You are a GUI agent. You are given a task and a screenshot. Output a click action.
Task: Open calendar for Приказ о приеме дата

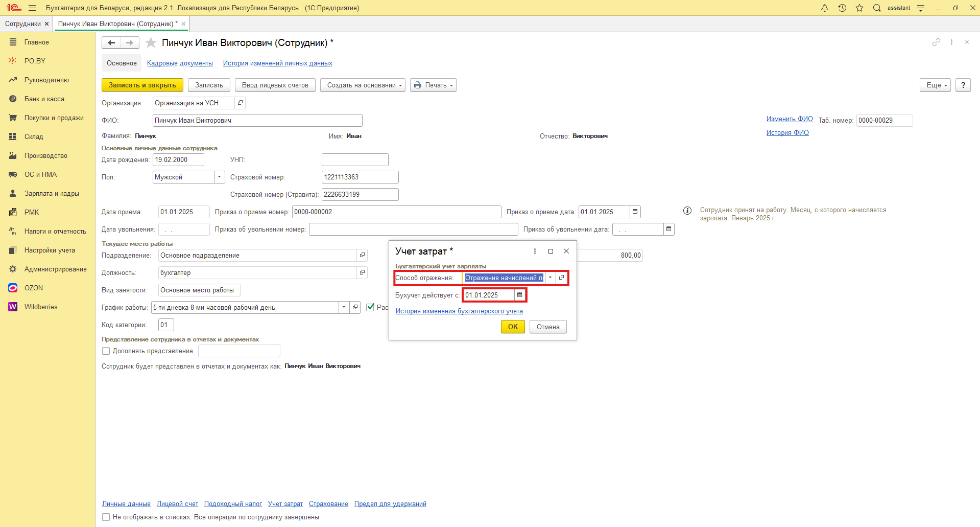[x=635, y=212]
